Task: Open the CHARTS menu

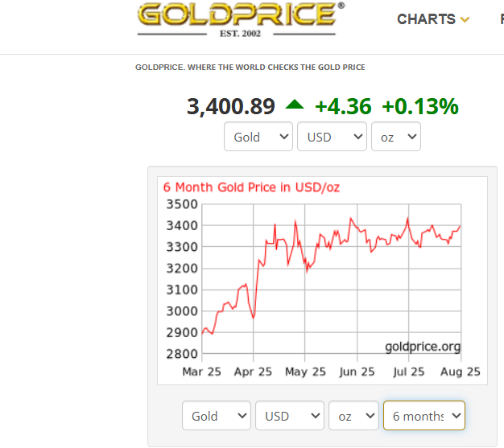Action: point(426,19)
